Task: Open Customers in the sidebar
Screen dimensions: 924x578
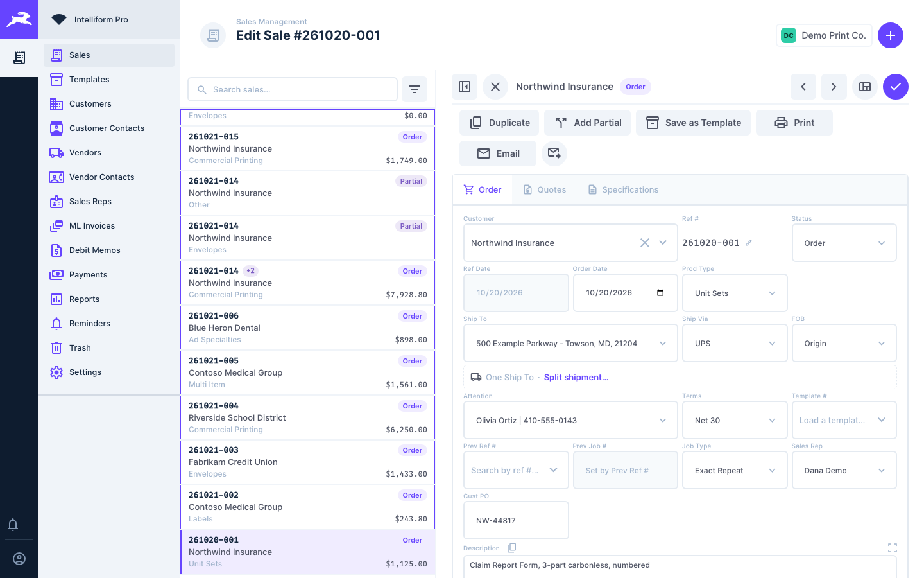Action: point(109,104)
